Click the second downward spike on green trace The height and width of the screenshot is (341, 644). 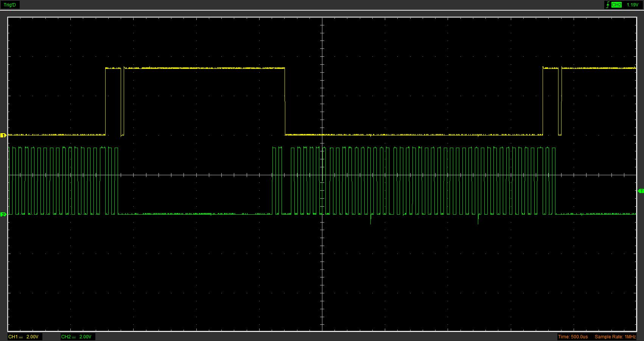pos(478,220)
